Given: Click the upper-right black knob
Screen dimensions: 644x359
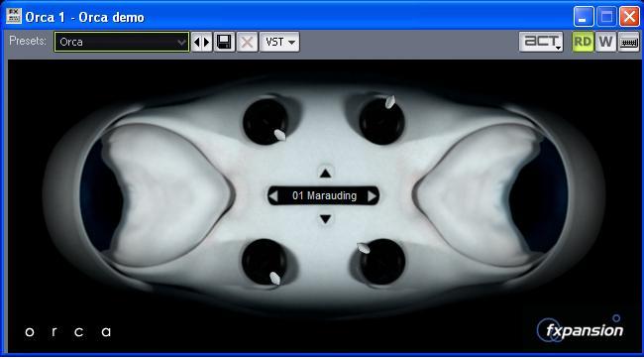Looking at the screenshot, I should click(x=382, y=121).
